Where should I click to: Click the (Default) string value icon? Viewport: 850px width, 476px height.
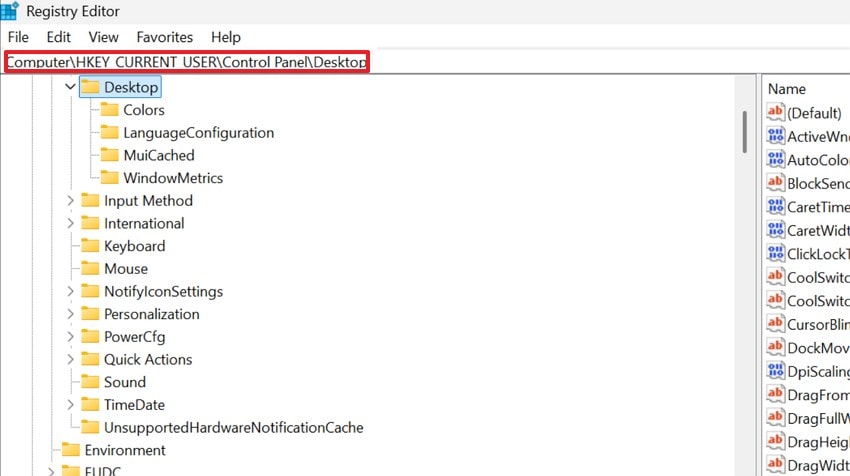click(x=776, y=112)
